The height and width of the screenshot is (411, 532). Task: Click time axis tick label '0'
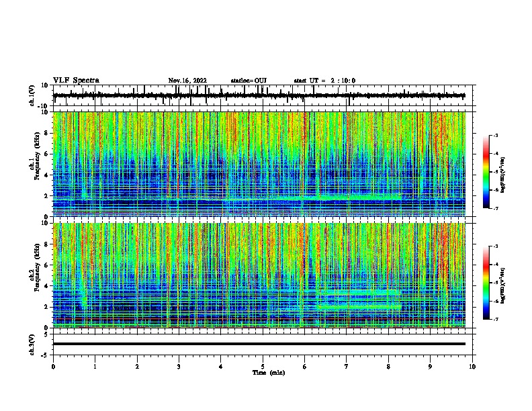[x=53, y=367]
